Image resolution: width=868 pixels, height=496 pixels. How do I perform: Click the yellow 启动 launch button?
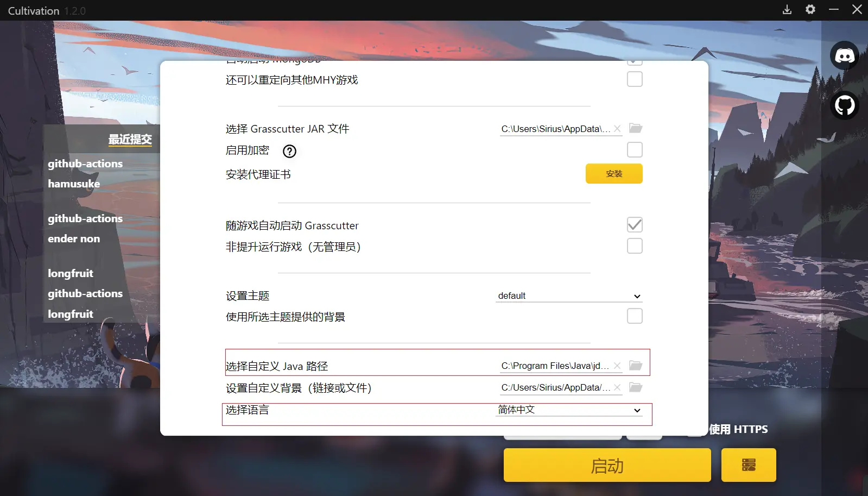[607, 465]
